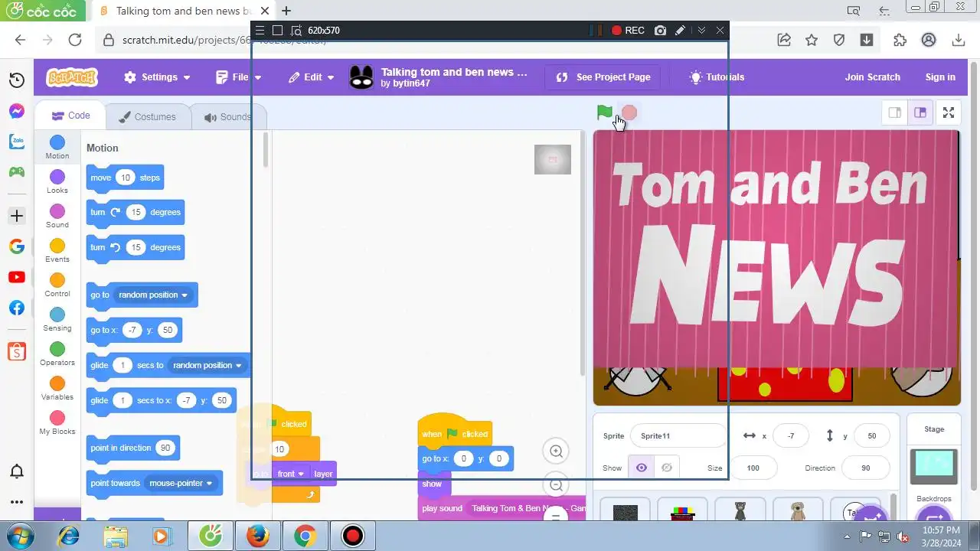Click the See Project Page button

(x=603, y=77)
